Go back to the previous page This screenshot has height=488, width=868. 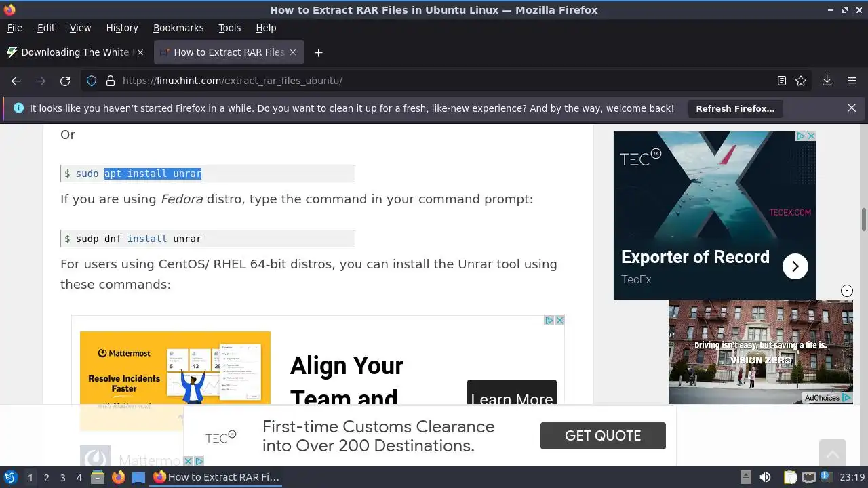(16, 81)
